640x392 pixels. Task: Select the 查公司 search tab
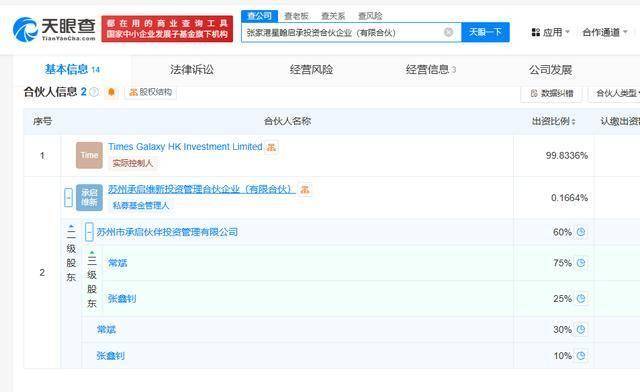coord(260,16)
